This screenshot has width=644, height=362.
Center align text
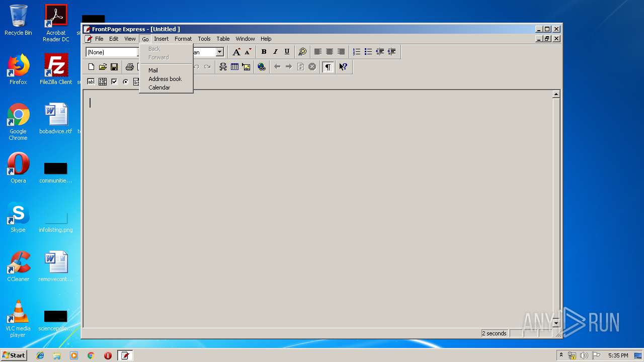[330, 52]
